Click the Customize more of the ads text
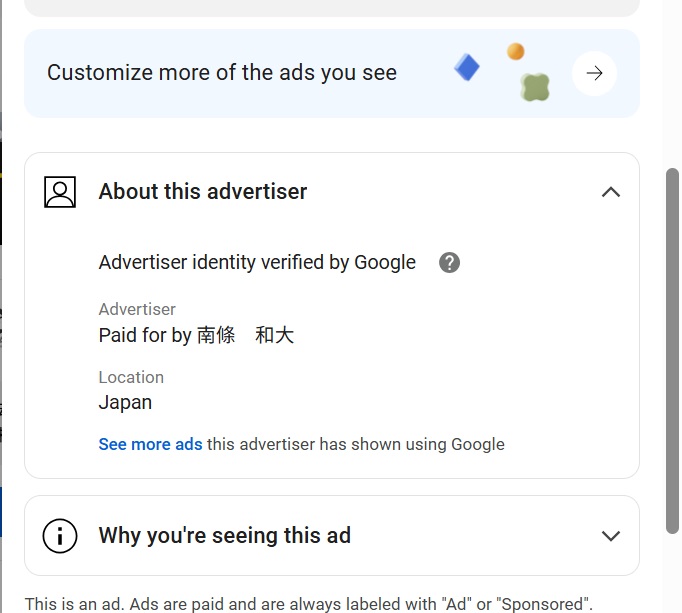Viewport: 682px width, 613px height. point(222,73)
